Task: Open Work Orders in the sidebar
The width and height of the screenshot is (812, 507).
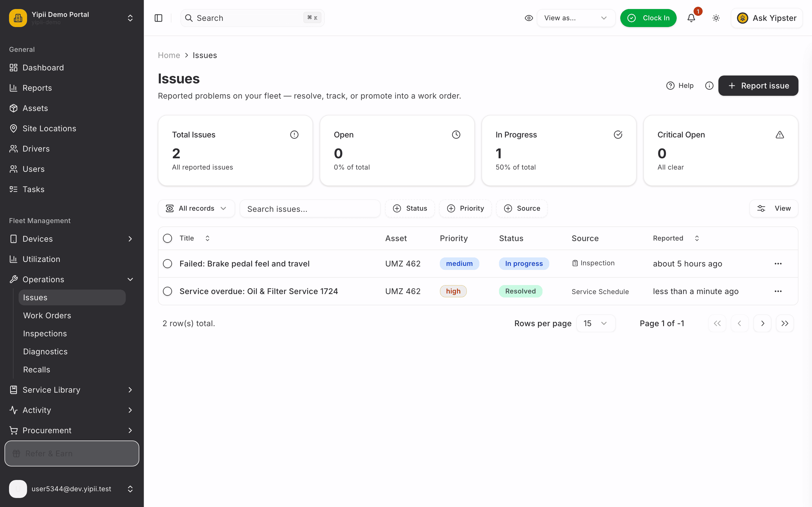Action: click(x=47, y=315)
